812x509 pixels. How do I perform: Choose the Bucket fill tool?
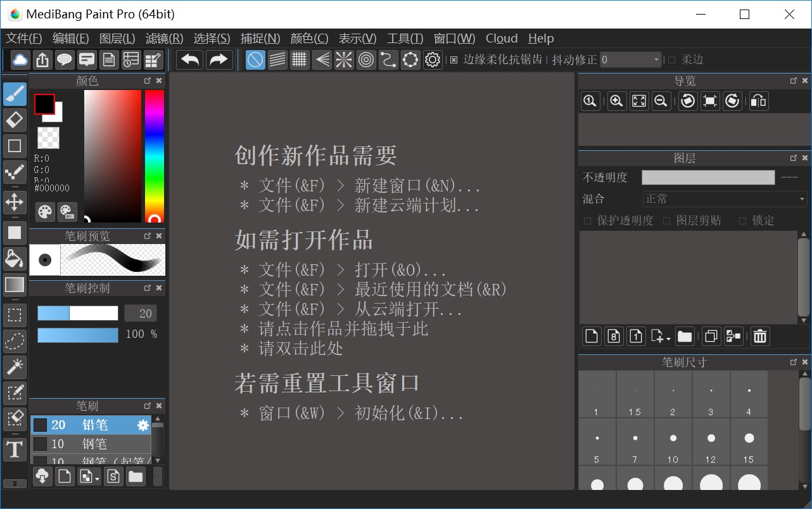pyautogui.click(x=15, y=259)
